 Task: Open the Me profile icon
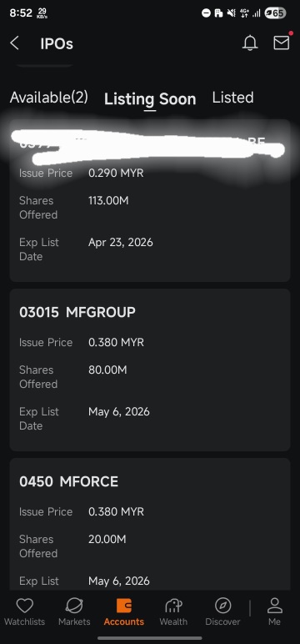[x=274, y=606]
